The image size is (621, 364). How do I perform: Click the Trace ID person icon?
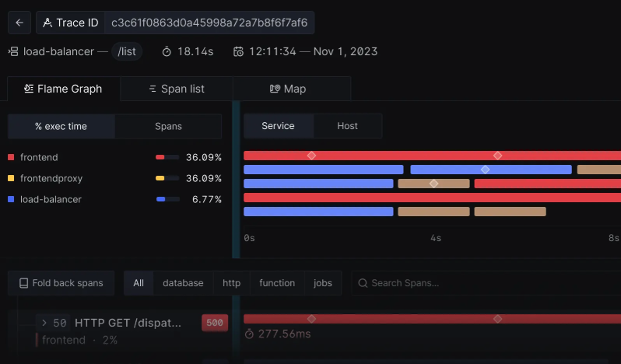click(47, 23)
